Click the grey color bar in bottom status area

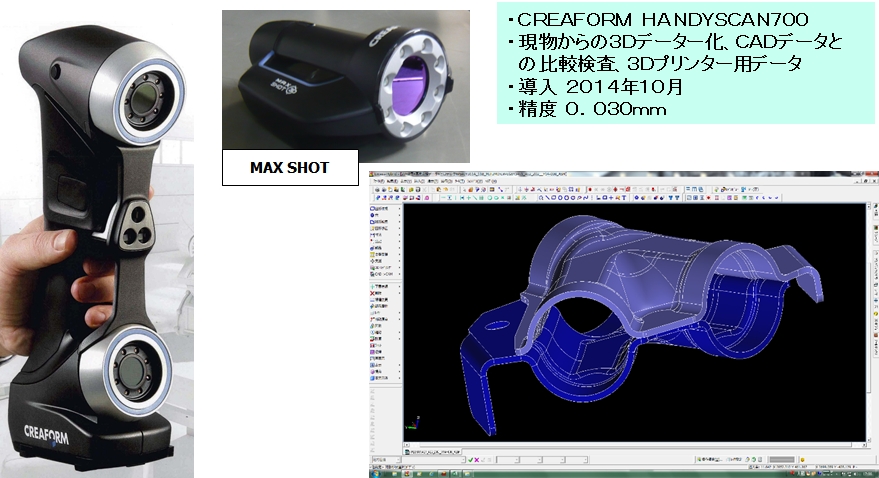coord(782,460)
